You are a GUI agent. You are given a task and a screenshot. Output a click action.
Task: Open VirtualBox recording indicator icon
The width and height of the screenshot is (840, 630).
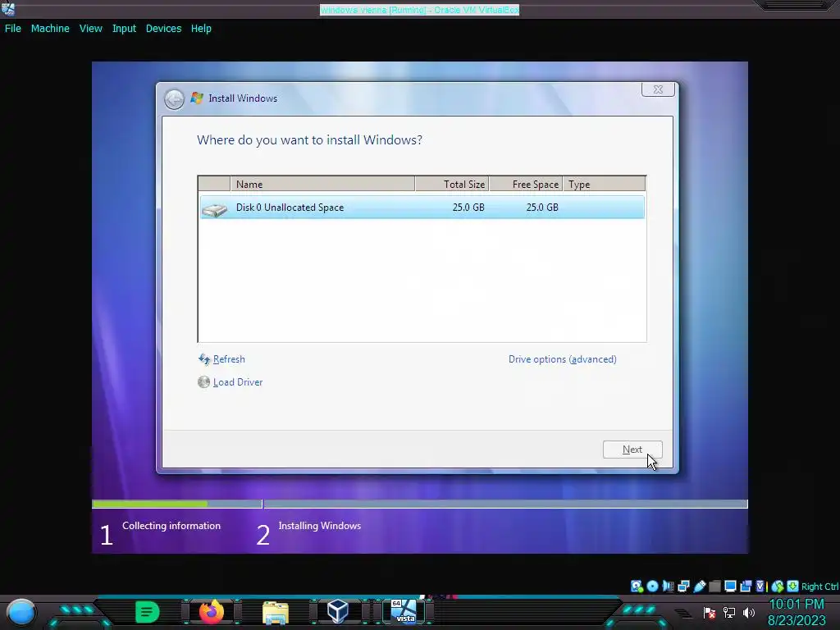(x=746, y=586)
